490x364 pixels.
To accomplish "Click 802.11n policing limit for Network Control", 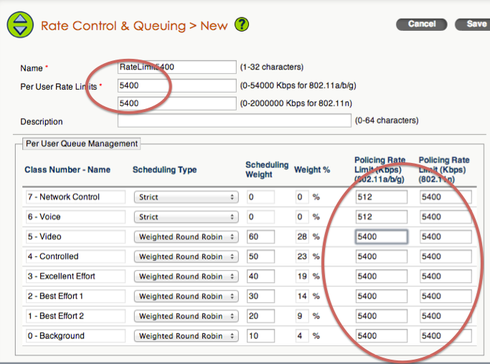I will coord(446,197).
